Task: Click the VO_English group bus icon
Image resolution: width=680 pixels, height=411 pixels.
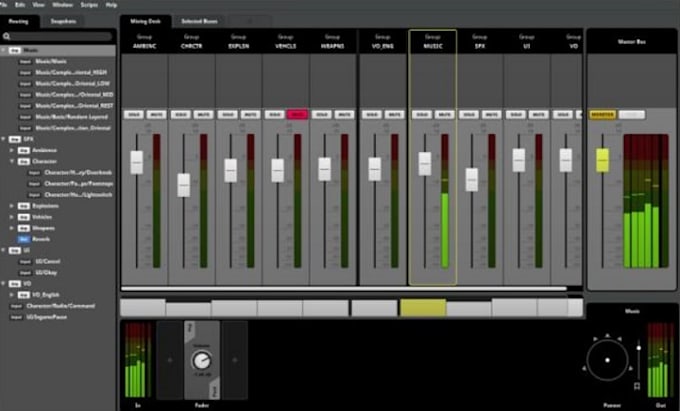Action: [23, 295]
